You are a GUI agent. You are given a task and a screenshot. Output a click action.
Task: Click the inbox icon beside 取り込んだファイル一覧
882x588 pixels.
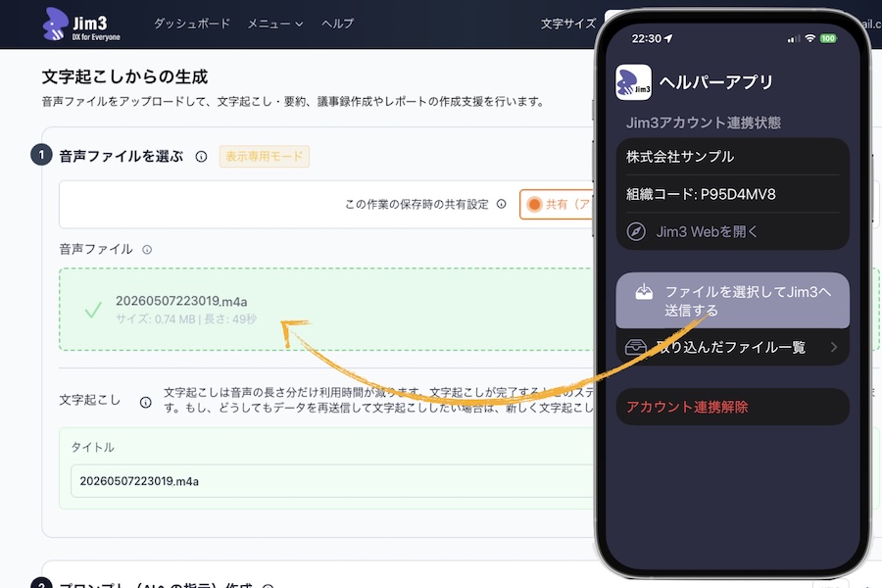(636, 347)
